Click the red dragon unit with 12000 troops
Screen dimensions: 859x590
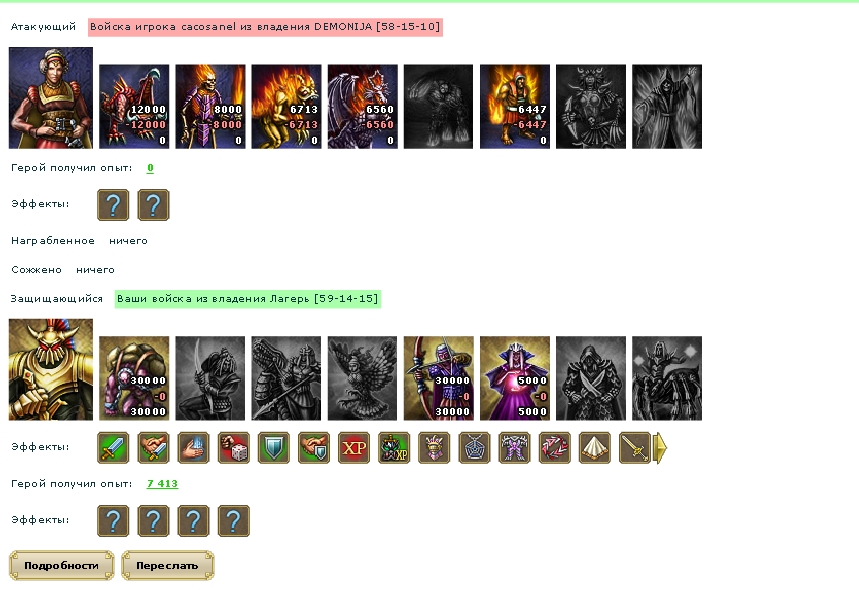click(x=134, y=106)
